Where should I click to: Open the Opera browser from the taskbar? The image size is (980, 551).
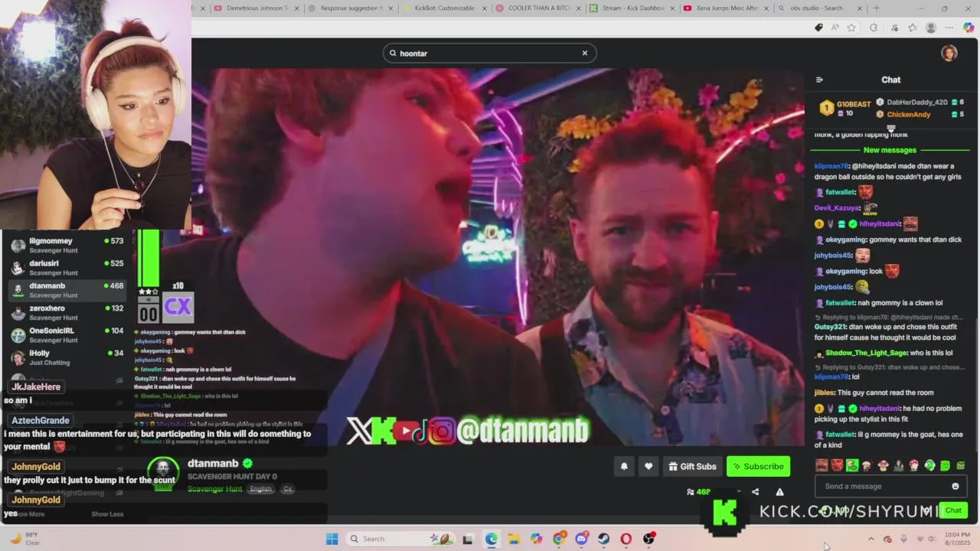[x=626, y=539]
